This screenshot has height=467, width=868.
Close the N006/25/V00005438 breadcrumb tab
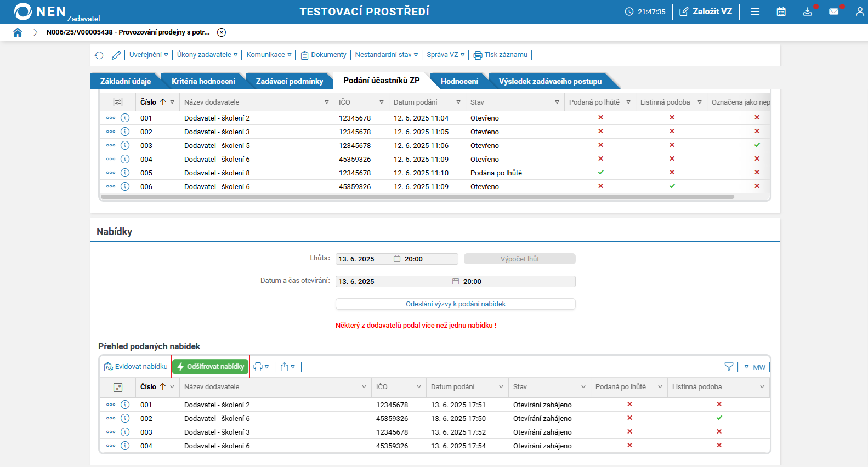point(222,32)
